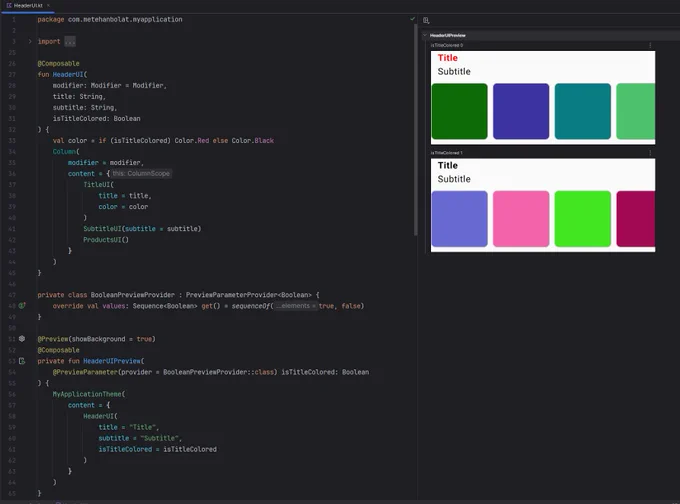Click the red Title text in preview
The height and width of the screenshot is (504, 680).
pyautogui.click(x=448, y=58)
